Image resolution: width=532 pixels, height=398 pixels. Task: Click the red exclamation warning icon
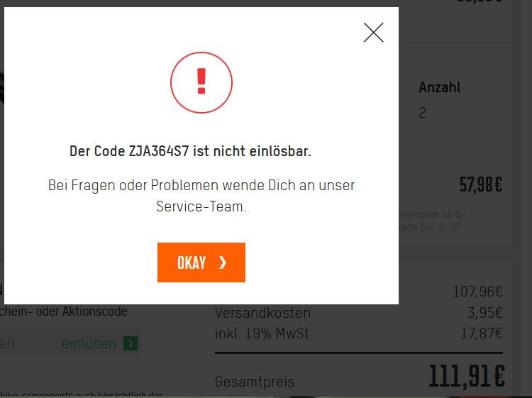tap(201, 82)
